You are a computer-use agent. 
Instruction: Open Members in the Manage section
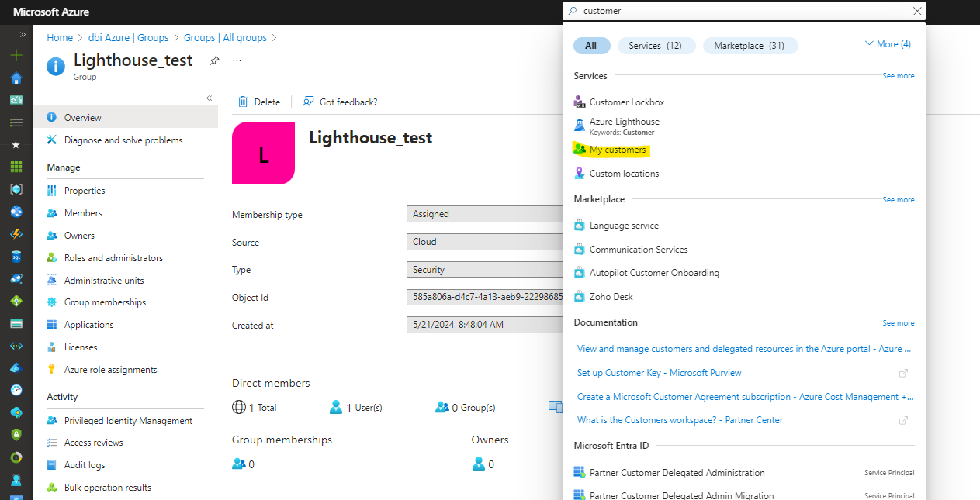[x=83, y=213]
